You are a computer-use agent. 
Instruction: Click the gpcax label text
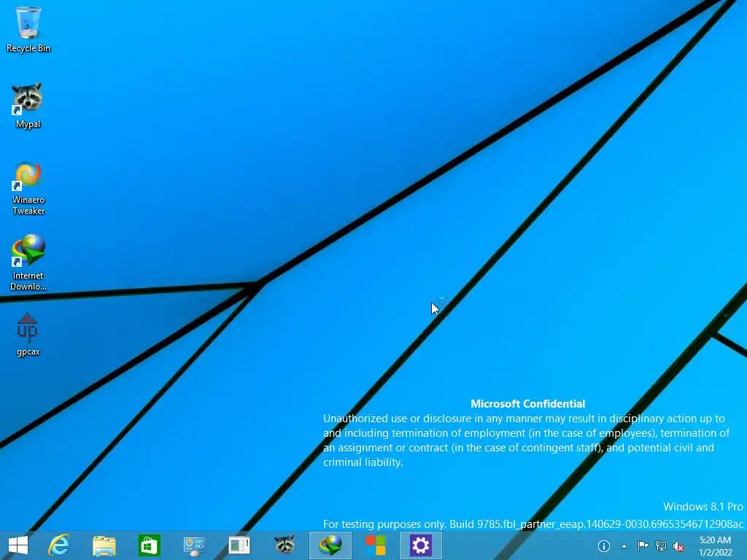[x=28, y=352]
